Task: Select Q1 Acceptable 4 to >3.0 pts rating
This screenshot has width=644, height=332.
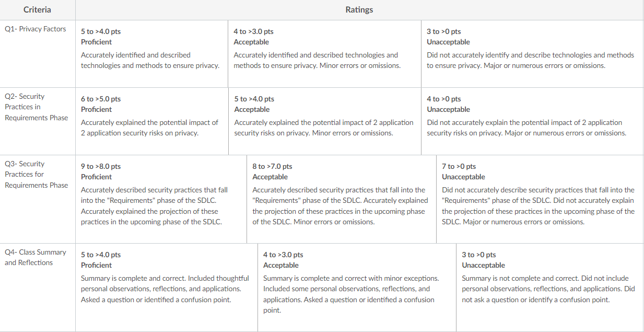Action: (324, 54)
